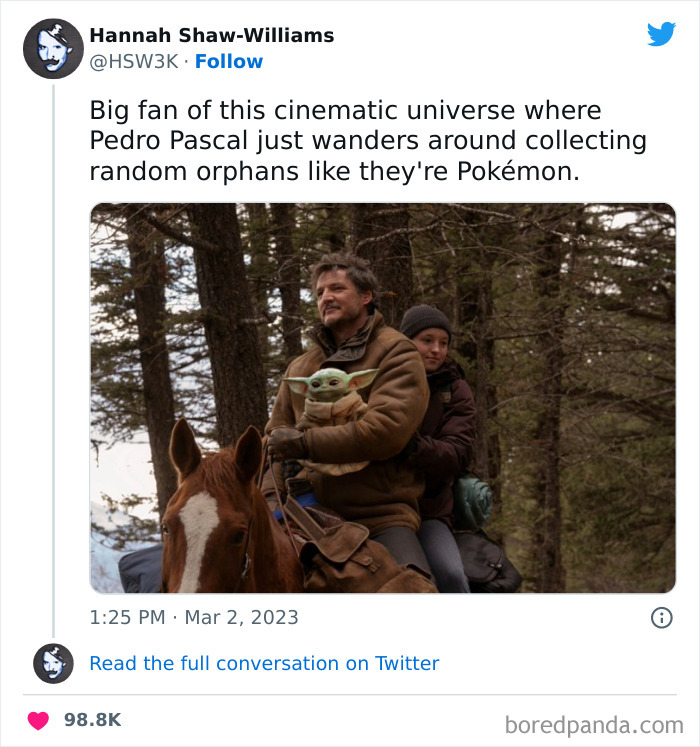Like the tweet with the heart icon
This screenshot has width=700, height=747.
38,720
